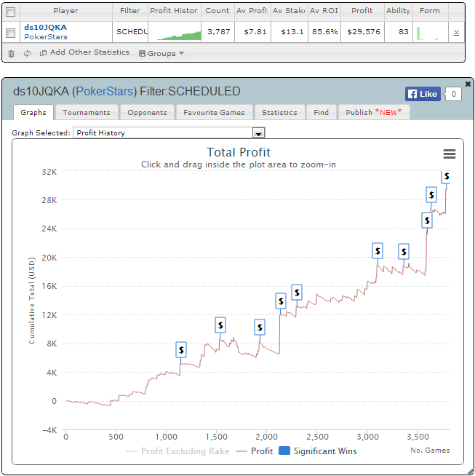Click Add Other Statistics
Image resolution: width=475 pixels, height=476 pixels.
click(x=84, y=52)
